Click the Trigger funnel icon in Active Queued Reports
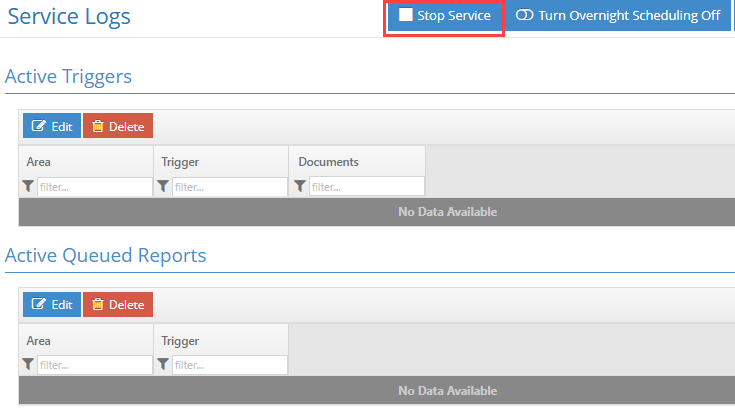Image resolution: width=735 pixels, height=415 pixels. coord(163,365)
